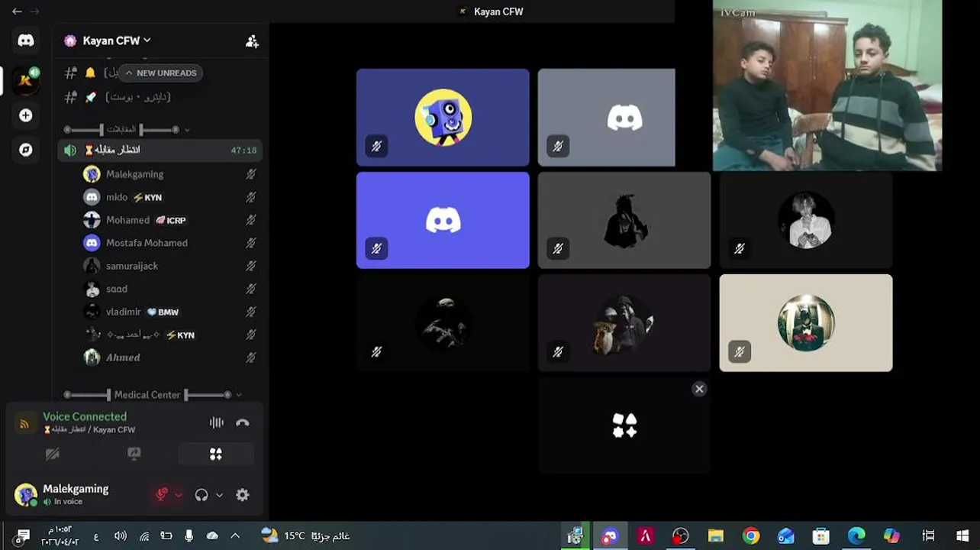Go back with the left arrow
980x550 pixels.
click(x=17, y=11)
